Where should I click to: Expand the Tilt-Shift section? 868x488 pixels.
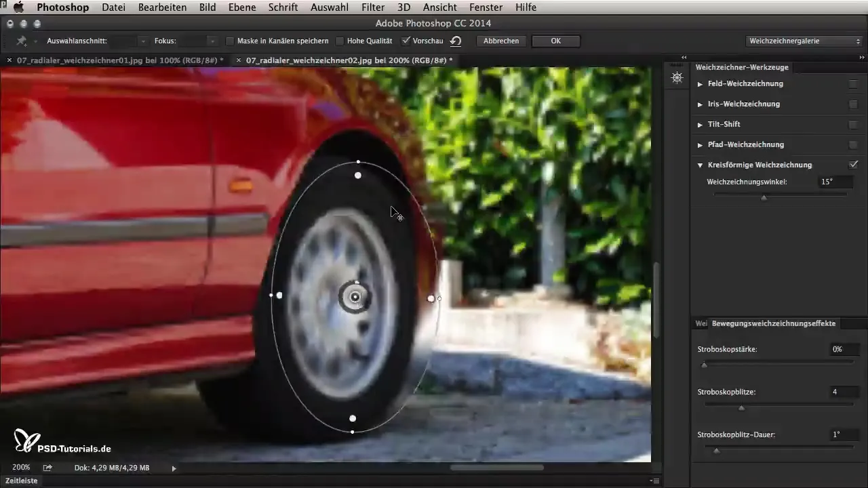[700, 125]
